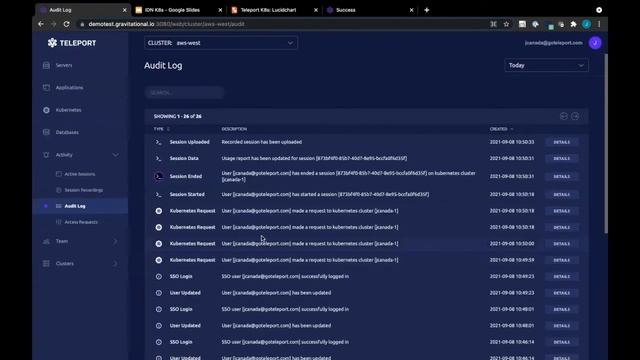The image size is (640, 360).
Task: Click the Activity sidebar icon
Action: click(46, 155)
